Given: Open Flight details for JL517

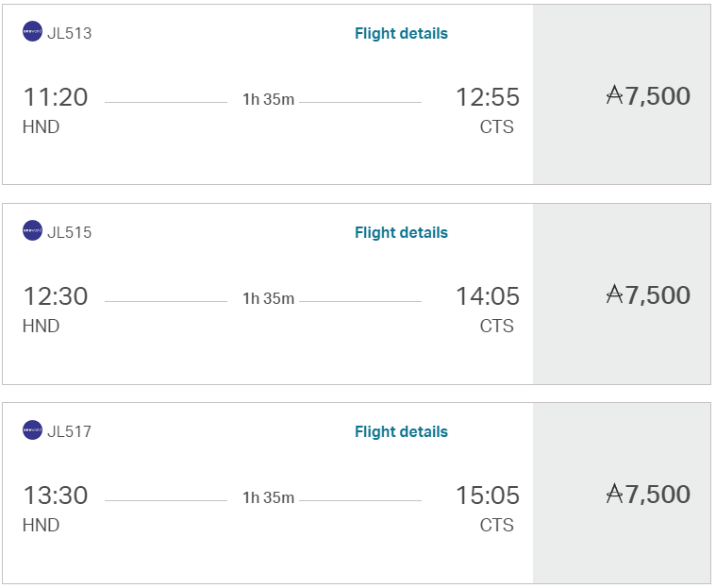Looking at the screenshot, I should pos(401,431).
